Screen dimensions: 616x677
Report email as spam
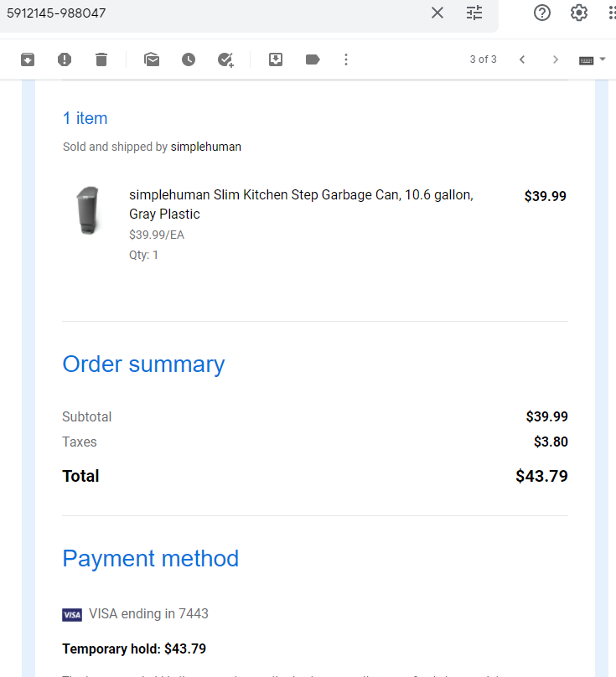pos(65,59)
